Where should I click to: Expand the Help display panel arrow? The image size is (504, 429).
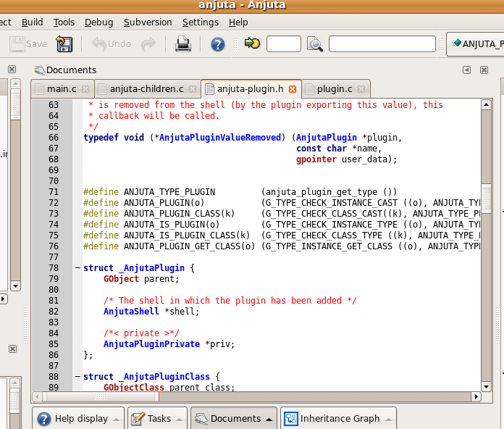tap(116, 419)
